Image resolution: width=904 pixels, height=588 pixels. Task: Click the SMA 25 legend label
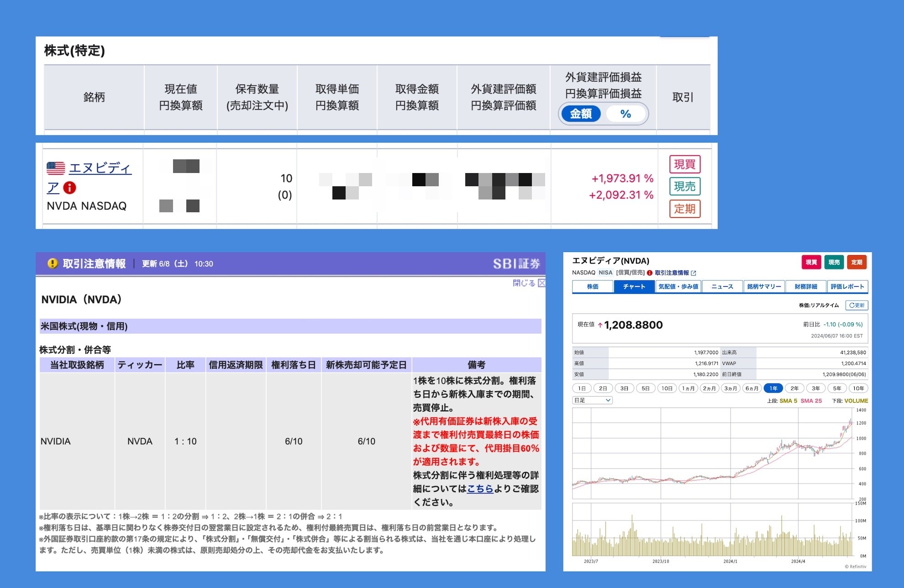point(811,401)
